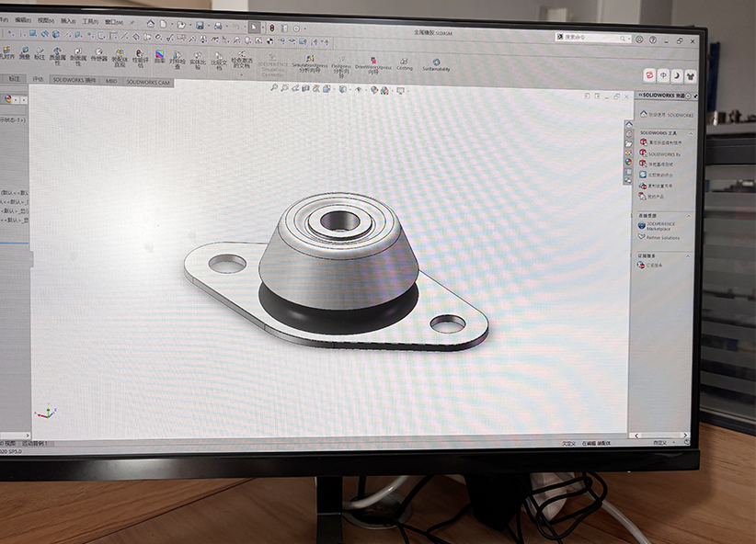756x544 pixels.
Task: Toggle the moon punctuation mode button
Action: [677, 75]
